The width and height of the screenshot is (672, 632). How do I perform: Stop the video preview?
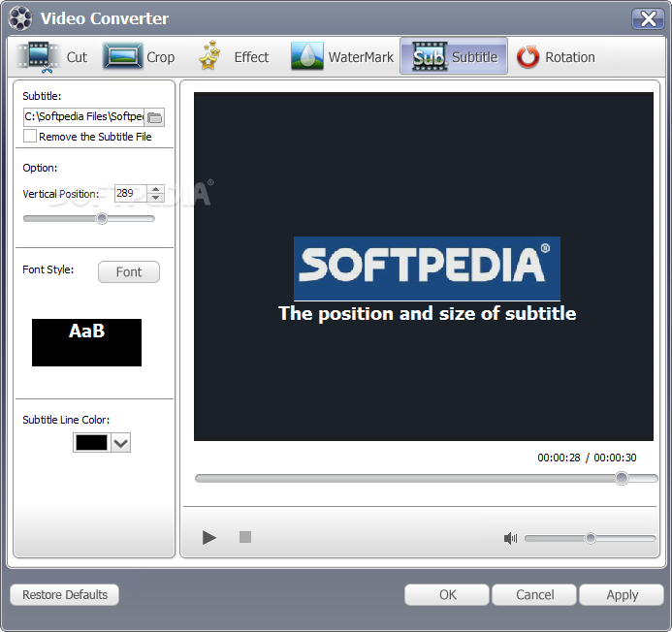click(245, 537)
